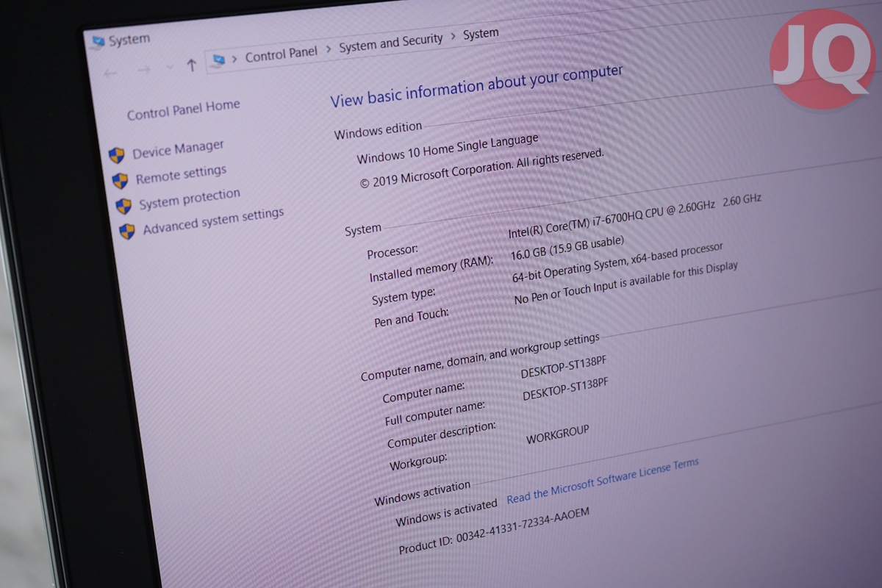Viewport: 882px width, 588px height.
Task: Expand chevron after System and Security
Action: (453, 37)
